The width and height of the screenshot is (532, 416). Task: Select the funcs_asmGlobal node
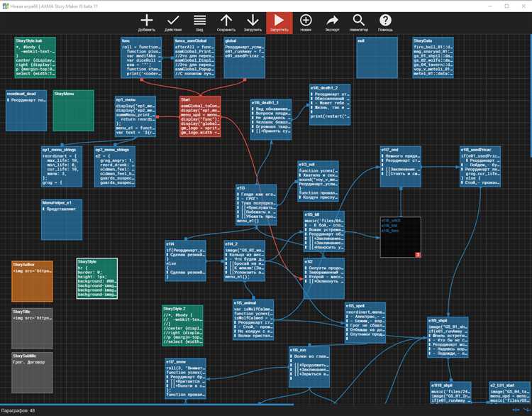[194, 58]
